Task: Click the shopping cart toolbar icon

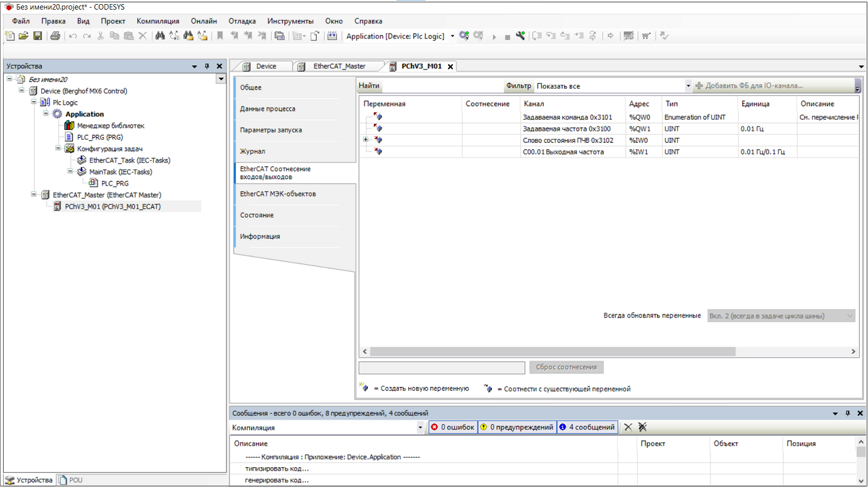Action: 646,36
